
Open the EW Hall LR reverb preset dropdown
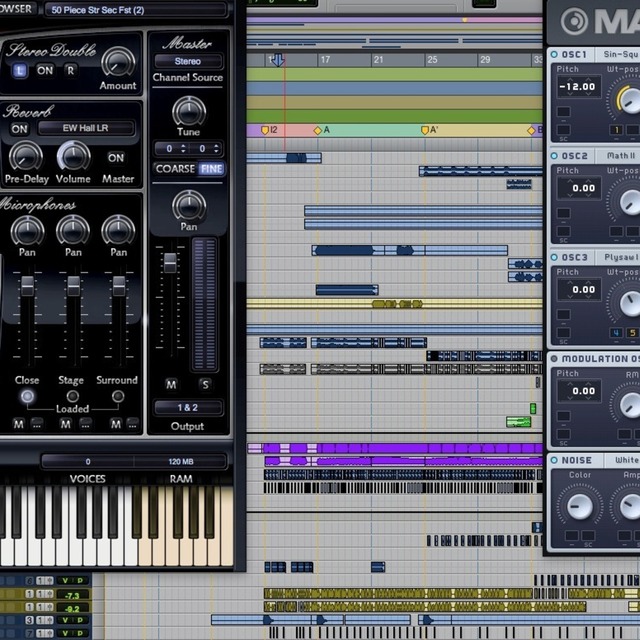pos(86,128)
